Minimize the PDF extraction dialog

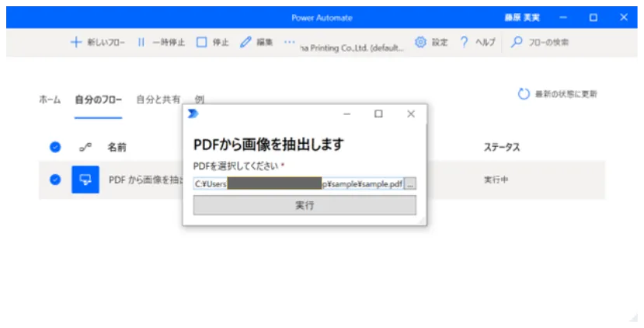click(x=347, y=114)
